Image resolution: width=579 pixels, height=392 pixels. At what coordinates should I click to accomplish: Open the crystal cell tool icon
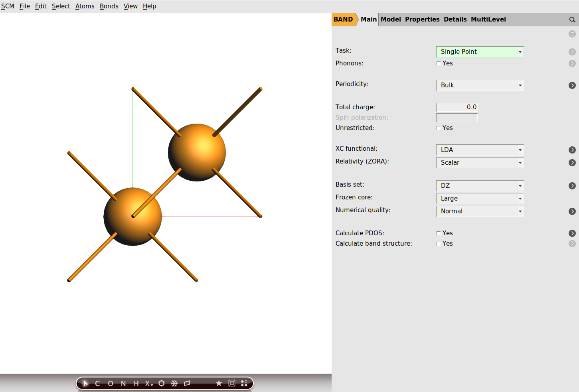[231, 383]
